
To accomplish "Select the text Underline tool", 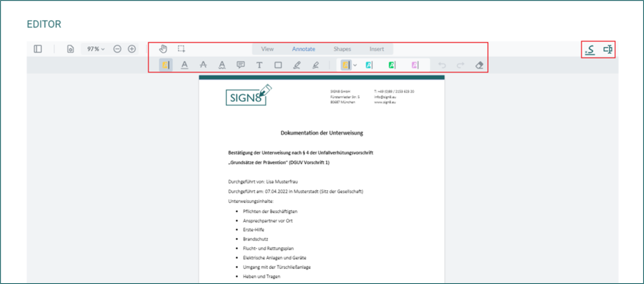I will coord(184,65).
